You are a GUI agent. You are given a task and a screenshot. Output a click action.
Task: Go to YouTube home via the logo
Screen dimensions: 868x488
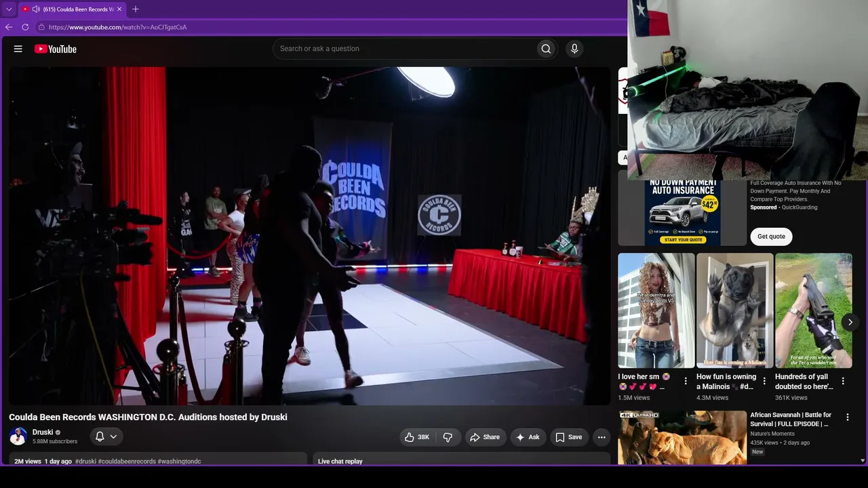[56, 49]
